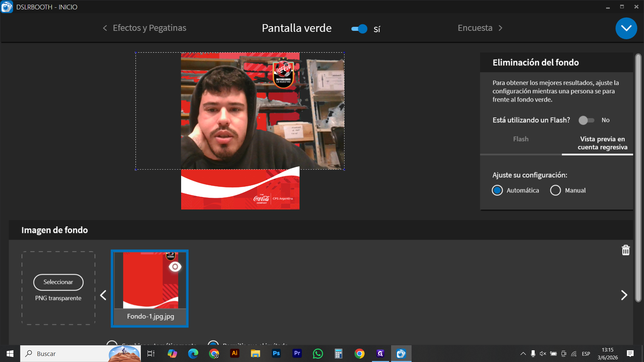This screenshot has height=362, width=644.
Task: Toggle the eye icon on Fondo-1 thumbnail
Action: 175,267
